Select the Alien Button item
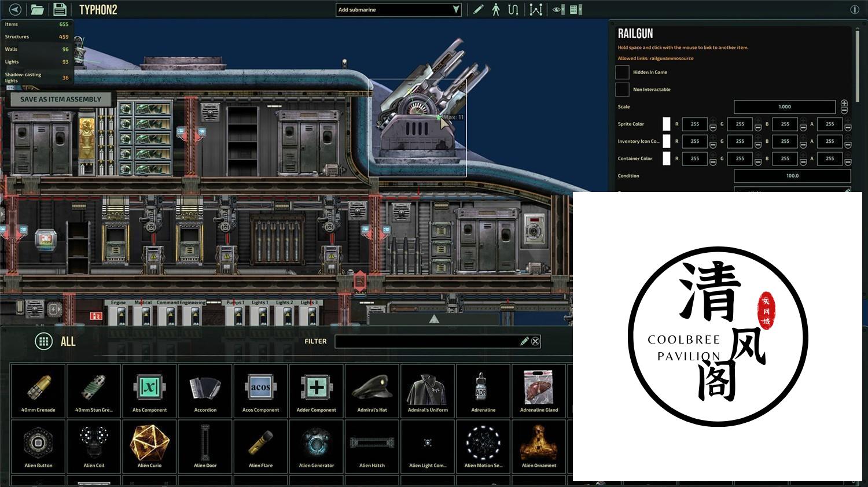 tap(38, 446)
